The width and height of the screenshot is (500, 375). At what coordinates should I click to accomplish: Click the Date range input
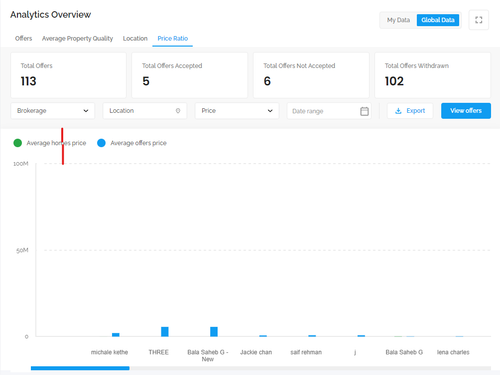click(x=329, y=111)
